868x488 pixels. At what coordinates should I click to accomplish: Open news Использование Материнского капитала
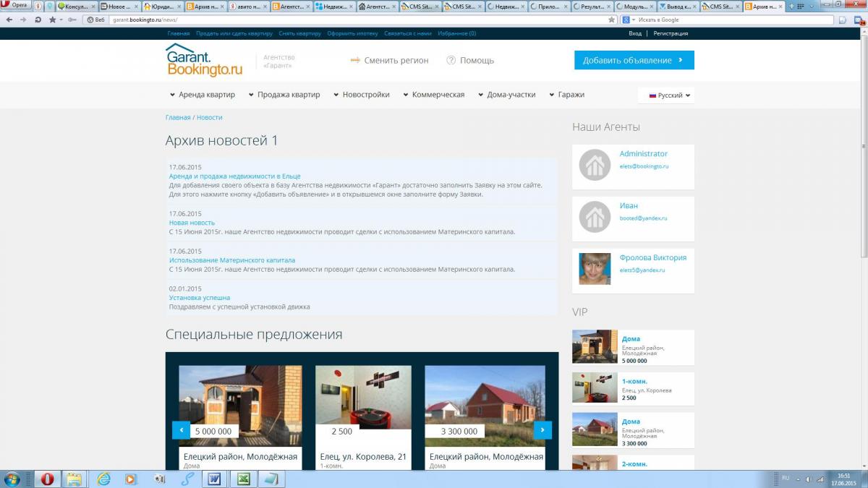coord(232,260)
